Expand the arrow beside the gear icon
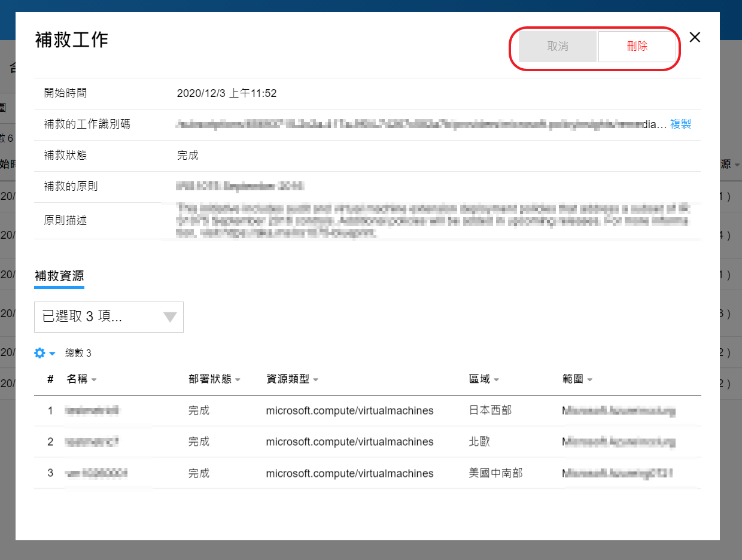The height and width of the screenshot is (560, 742). coord(52,354)
